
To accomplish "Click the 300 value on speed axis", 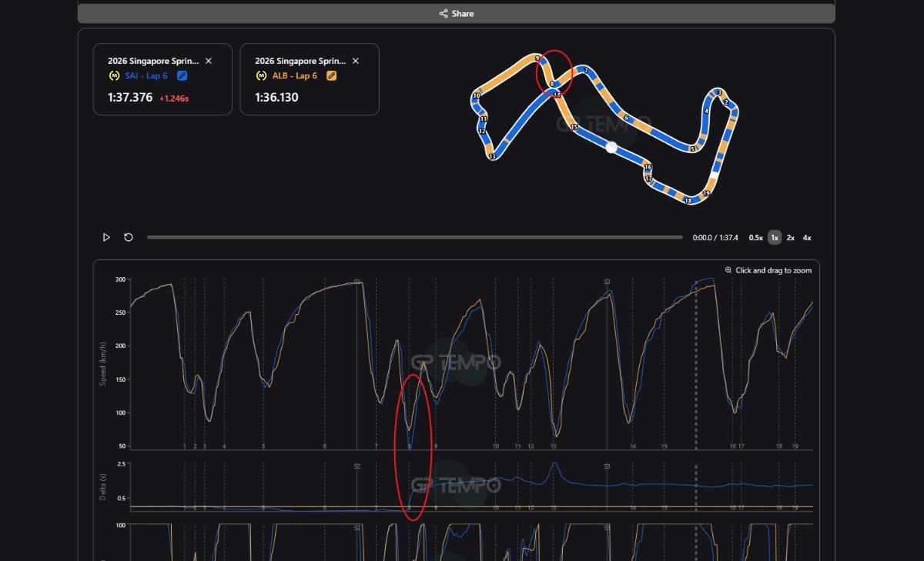I will [119, 279].
